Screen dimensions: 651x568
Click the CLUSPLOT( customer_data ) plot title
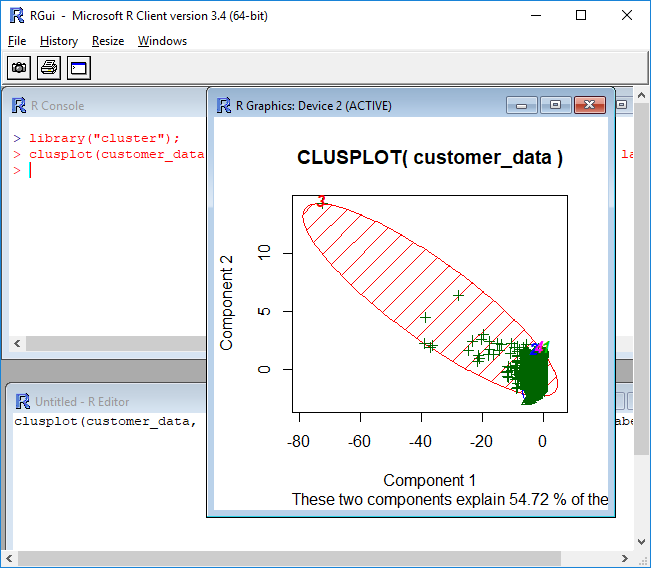pos(430,157)
